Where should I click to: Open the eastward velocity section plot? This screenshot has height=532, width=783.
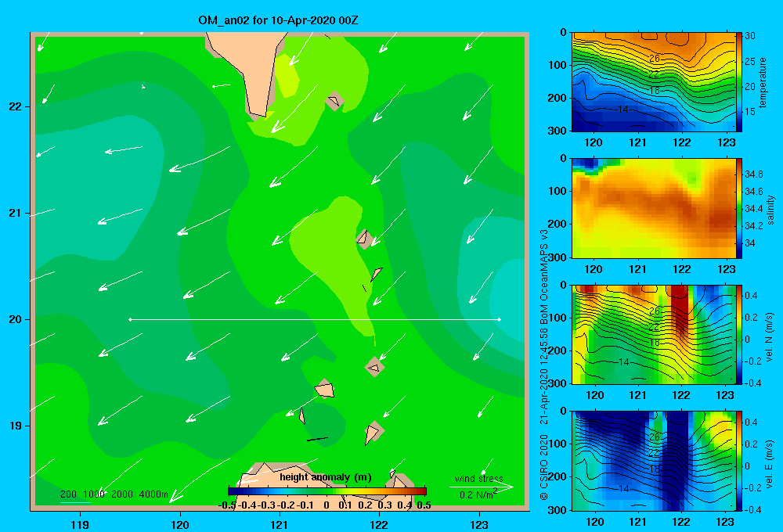point(654,461)
